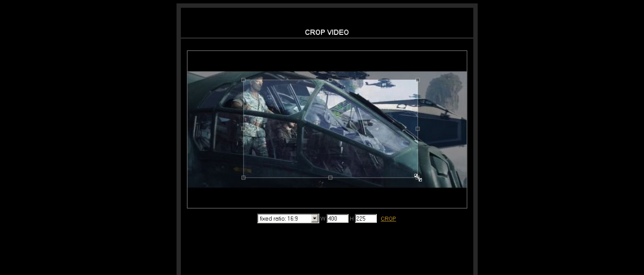644x275 pixels.
Task: Click the top-left crop handle
Action: click(243, 80)
